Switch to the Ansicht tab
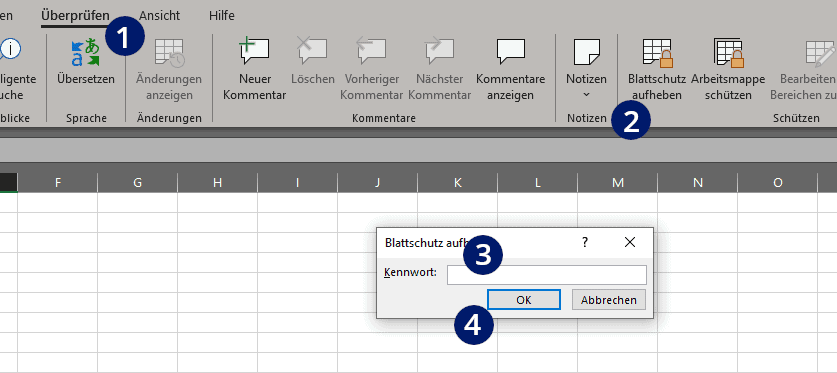Viewport: 837px width, 373px height. coord(159,15)
